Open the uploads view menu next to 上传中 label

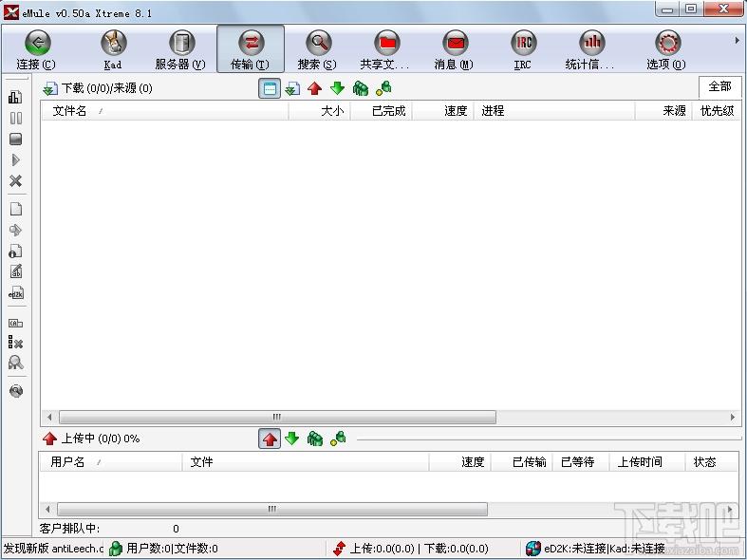pos(49,439)
